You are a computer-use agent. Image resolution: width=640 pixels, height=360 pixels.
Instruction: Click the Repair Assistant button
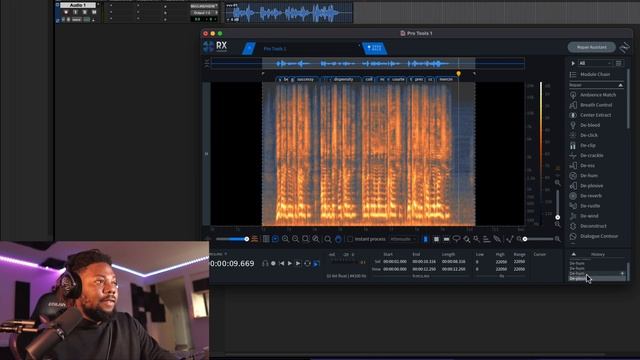(x=591, y=47)
